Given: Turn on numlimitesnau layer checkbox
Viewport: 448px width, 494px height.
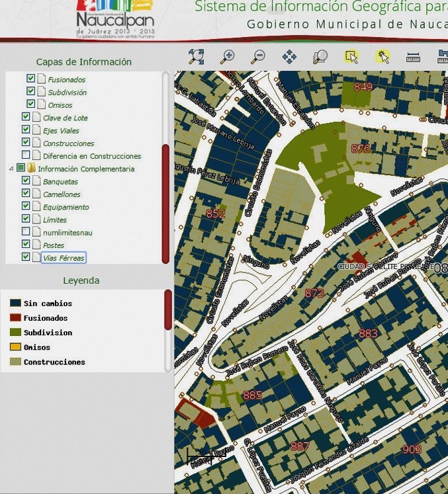Looking at the screenshot, I should point(26,232).
